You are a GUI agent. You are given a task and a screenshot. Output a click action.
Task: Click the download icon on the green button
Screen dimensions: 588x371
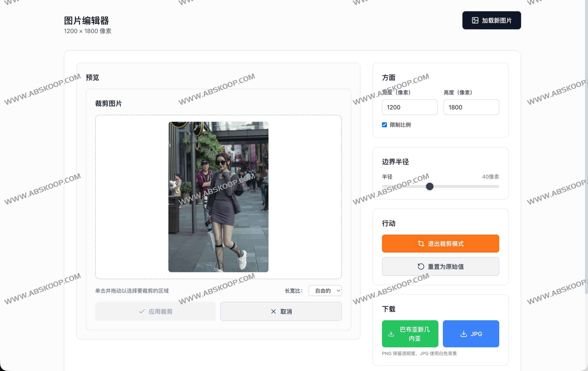[391, 334]
